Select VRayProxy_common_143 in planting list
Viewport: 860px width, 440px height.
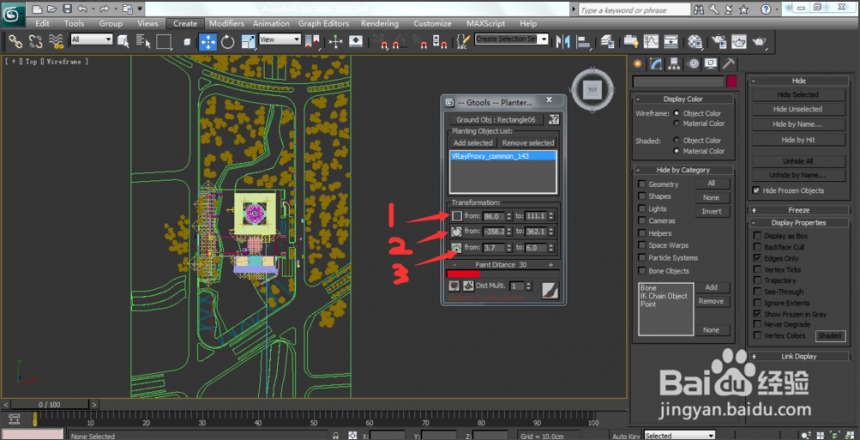click(x=503, y=156)
